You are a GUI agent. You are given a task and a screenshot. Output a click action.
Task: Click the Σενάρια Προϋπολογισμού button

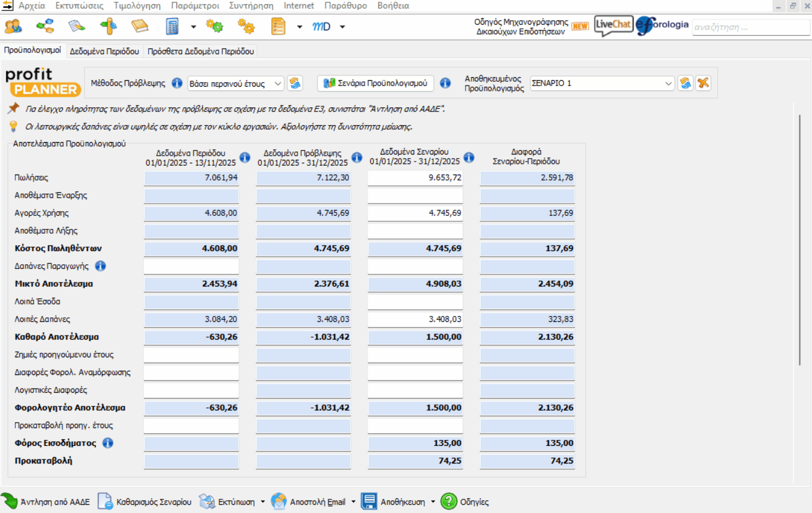click(x=375, y=83)
